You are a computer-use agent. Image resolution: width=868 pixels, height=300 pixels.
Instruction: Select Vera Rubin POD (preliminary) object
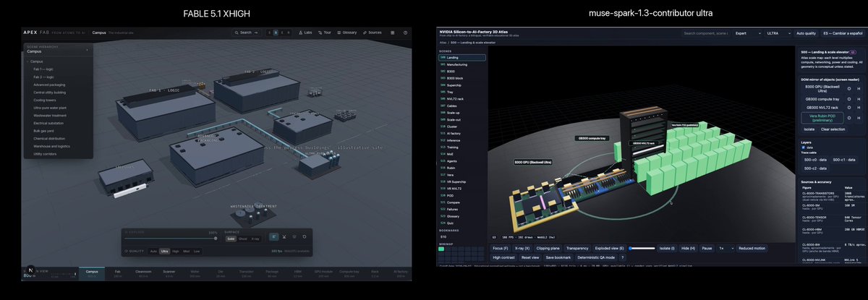[x=822, y=118]
